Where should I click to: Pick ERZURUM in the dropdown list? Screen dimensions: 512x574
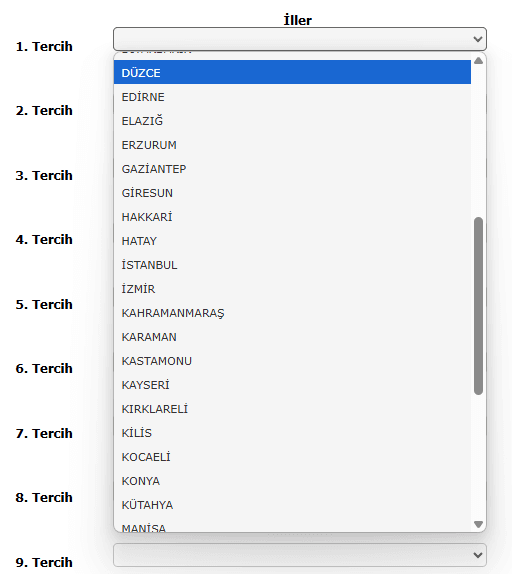[x=292, y=145]
